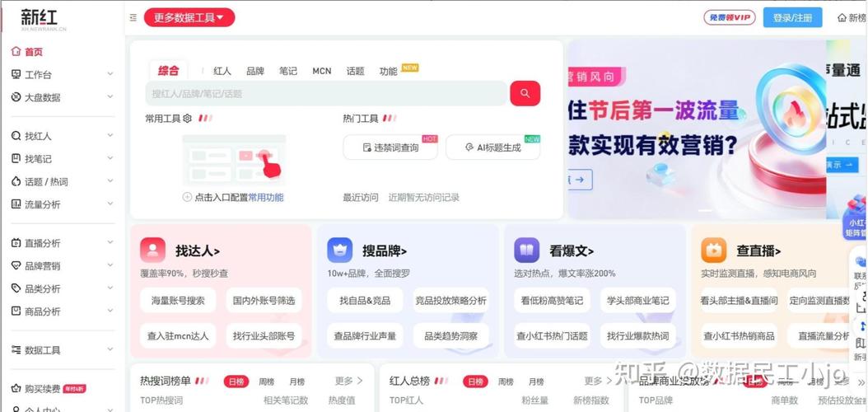Select the 功能 search tab
Viewport: 868px width, 412px height.
point(388,71)
